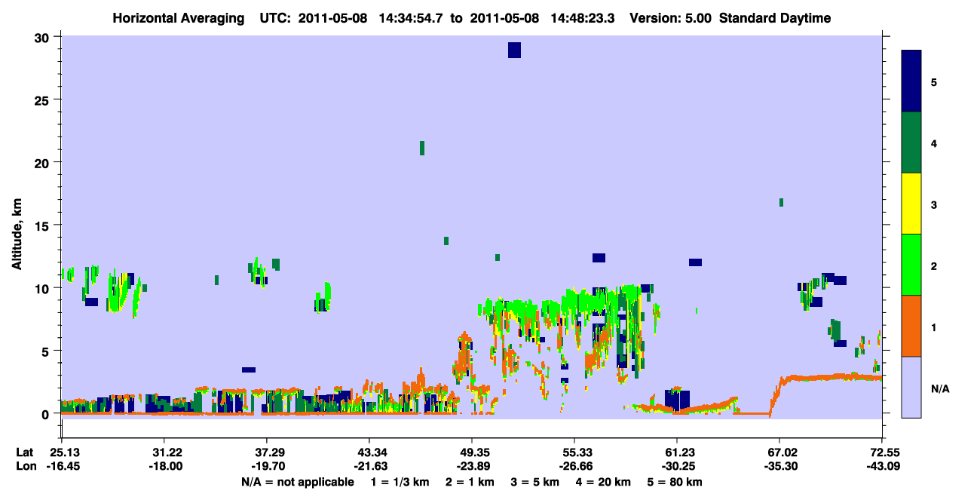The image size is (980, 503).
Task: Click longitude value -18.00
Action: click(x=164, y=466)
